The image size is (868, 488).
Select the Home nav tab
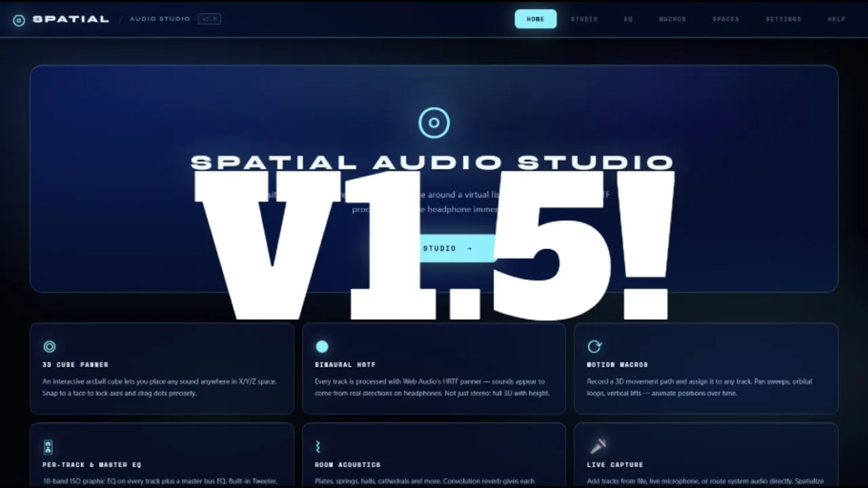tap(536, 19)
